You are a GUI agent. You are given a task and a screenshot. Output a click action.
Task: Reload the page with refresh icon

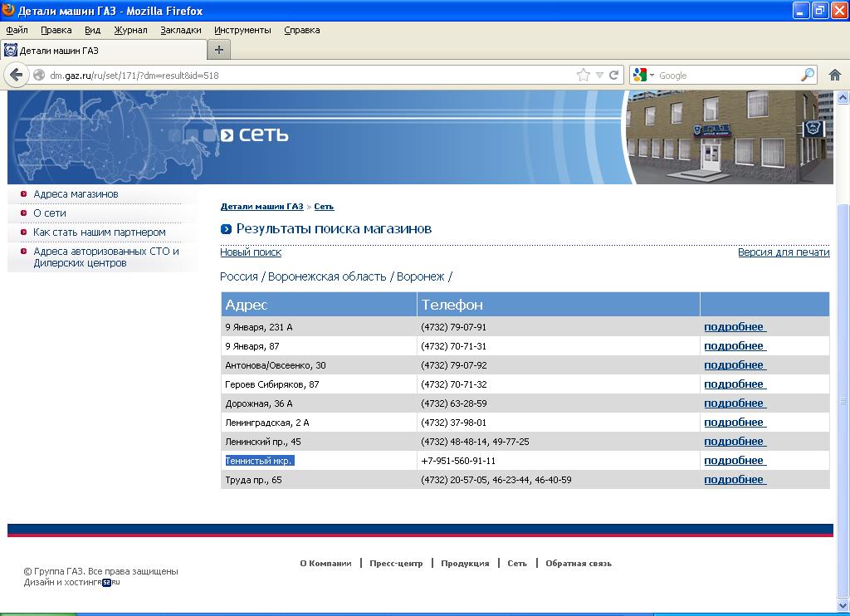[x=614, y=75]
